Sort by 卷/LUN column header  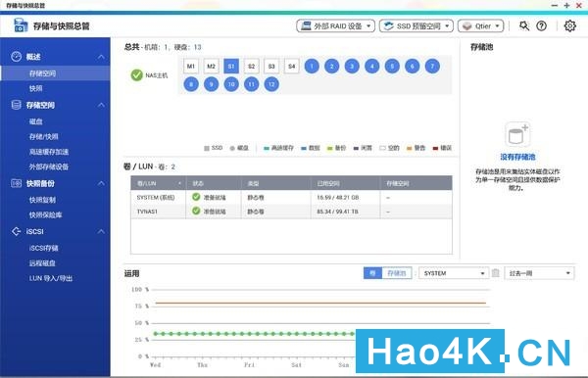click(158, 183)
